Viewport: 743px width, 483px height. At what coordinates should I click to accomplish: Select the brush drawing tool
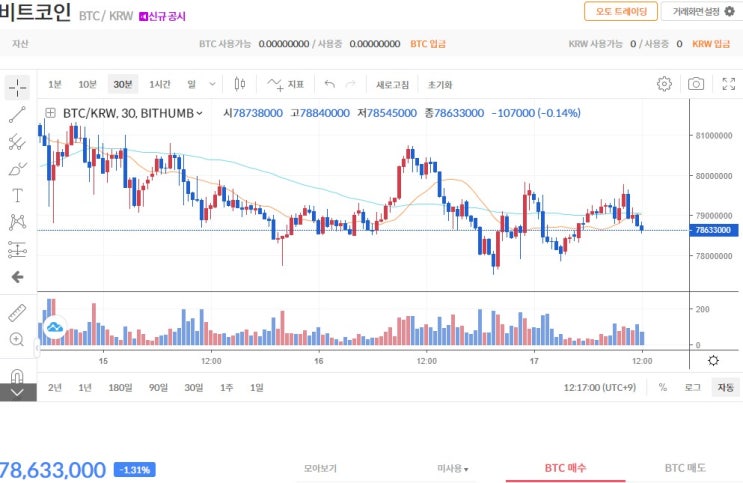click(18, 169)
